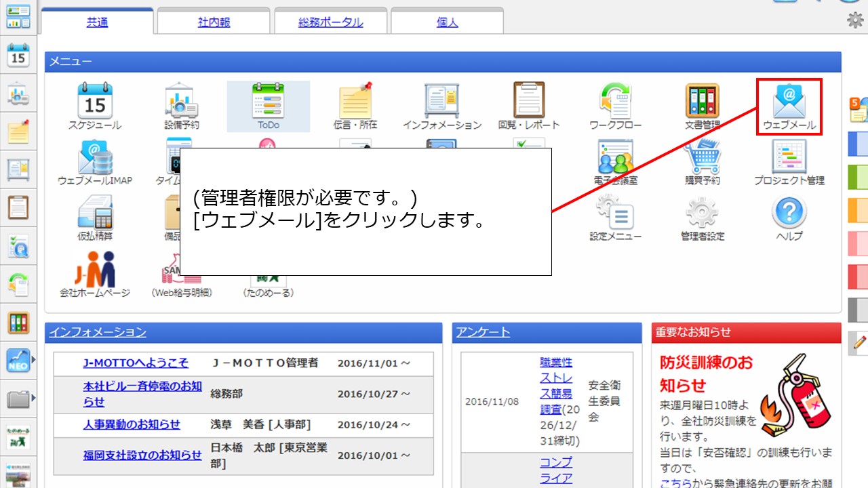The width and height of the screenshot is (868, 488).
Task: Open the 人事異動のお知らせ link
Action: 132,424
